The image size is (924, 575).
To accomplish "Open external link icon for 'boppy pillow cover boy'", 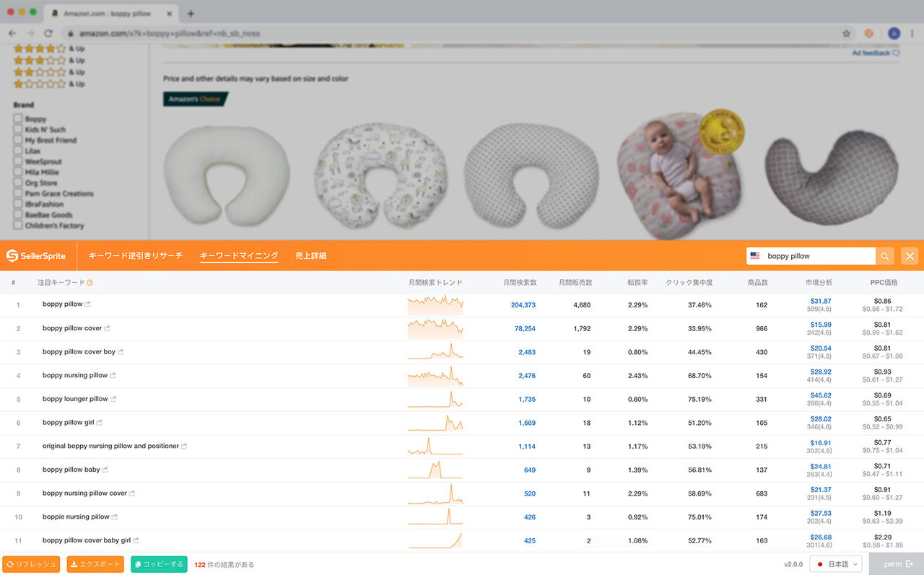I will click(x=121, y=352).
